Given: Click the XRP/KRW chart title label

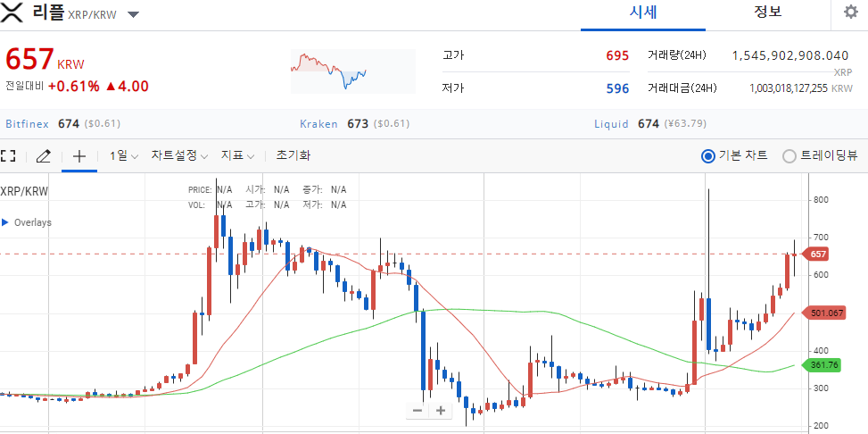Looking at the screenshot, I should pyautogui.click(x=24, y=192).
